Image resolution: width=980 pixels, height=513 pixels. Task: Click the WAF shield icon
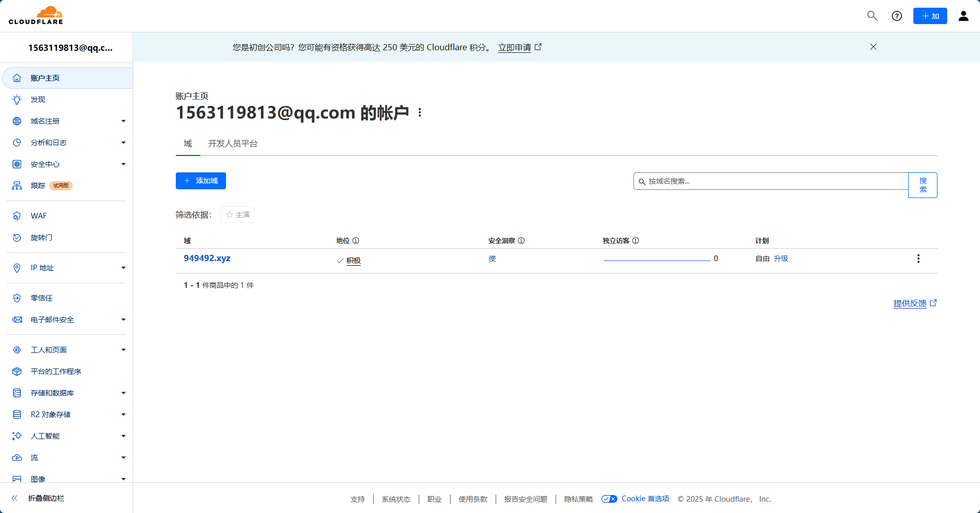[17, 216]
